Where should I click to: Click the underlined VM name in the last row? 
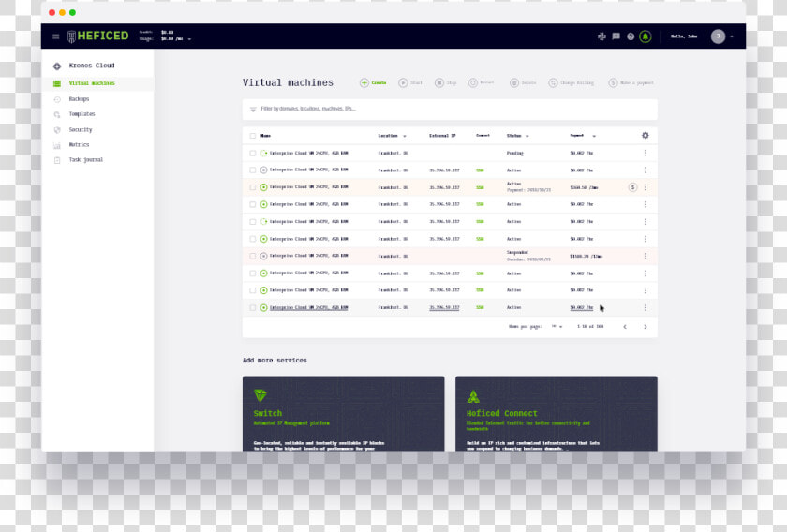pos(308,307)
